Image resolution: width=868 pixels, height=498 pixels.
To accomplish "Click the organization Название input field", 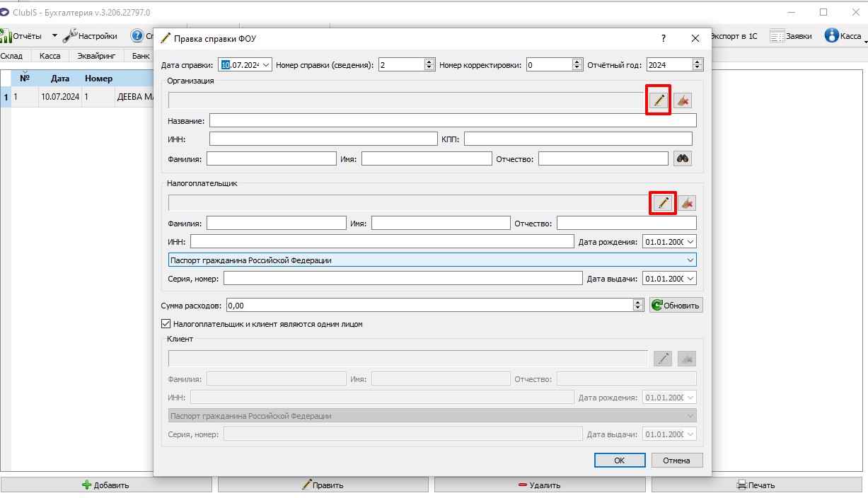I will (x=453, y=120).
